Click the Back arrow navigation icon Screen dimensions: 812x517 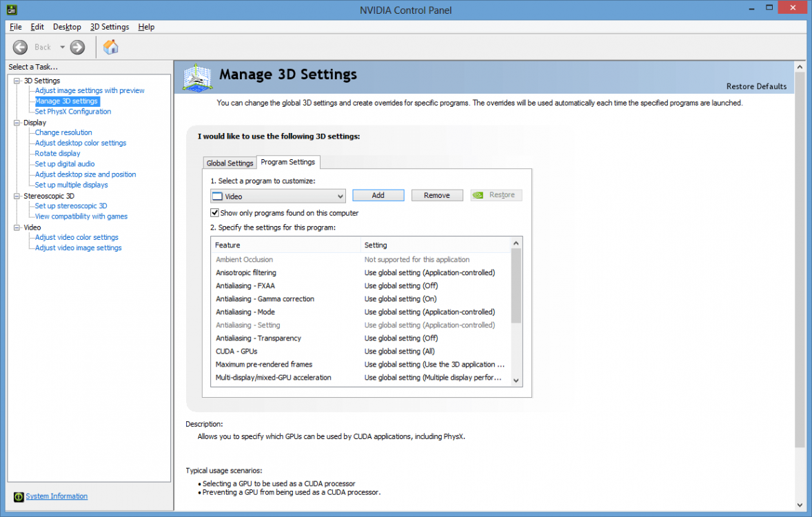[20, 47]
